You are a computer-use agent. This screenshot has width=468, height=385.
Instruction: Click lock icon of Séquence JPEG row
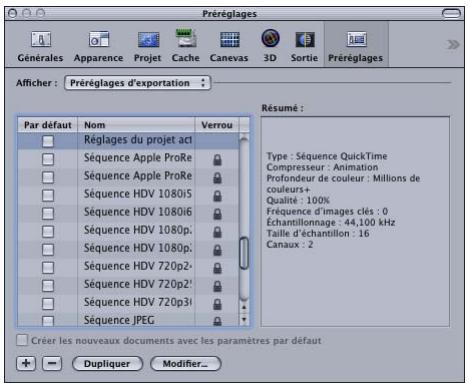pos(217,321)
